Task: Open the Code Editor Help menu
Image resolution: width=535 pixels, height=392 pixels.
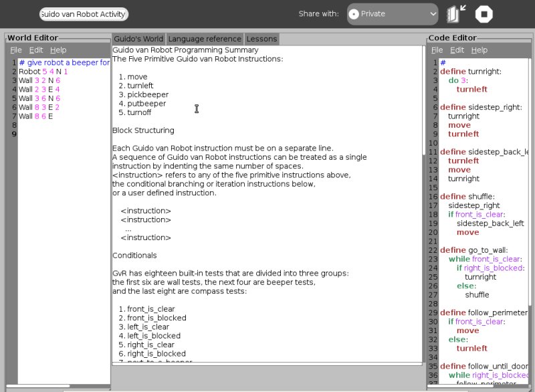Action: [479, 50]
